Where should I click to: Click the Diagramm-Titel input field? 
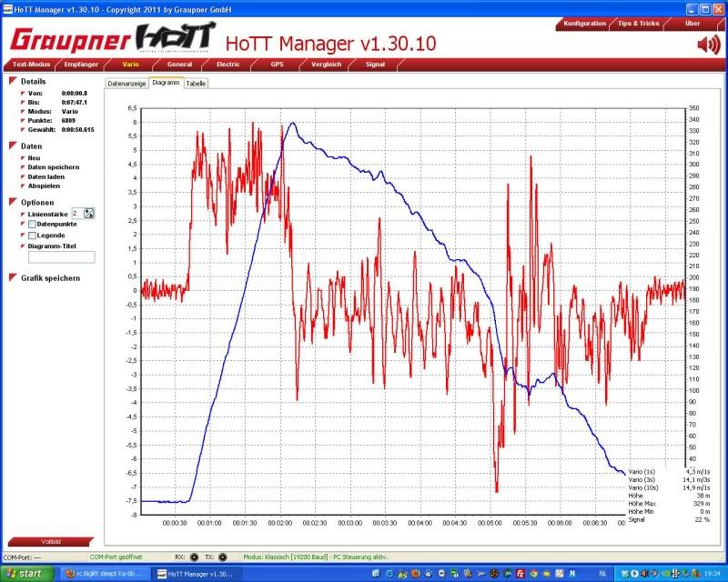[61, 257]
